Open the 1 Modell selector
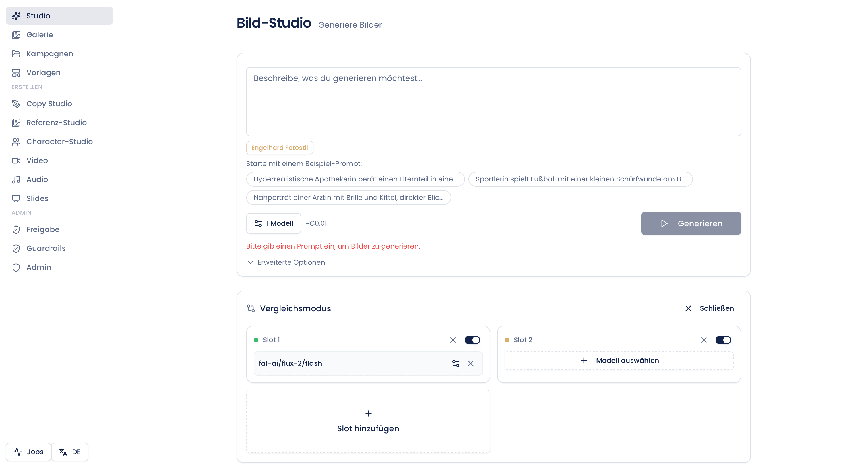Screen dimensions: 868x468 tap(274, 223)
